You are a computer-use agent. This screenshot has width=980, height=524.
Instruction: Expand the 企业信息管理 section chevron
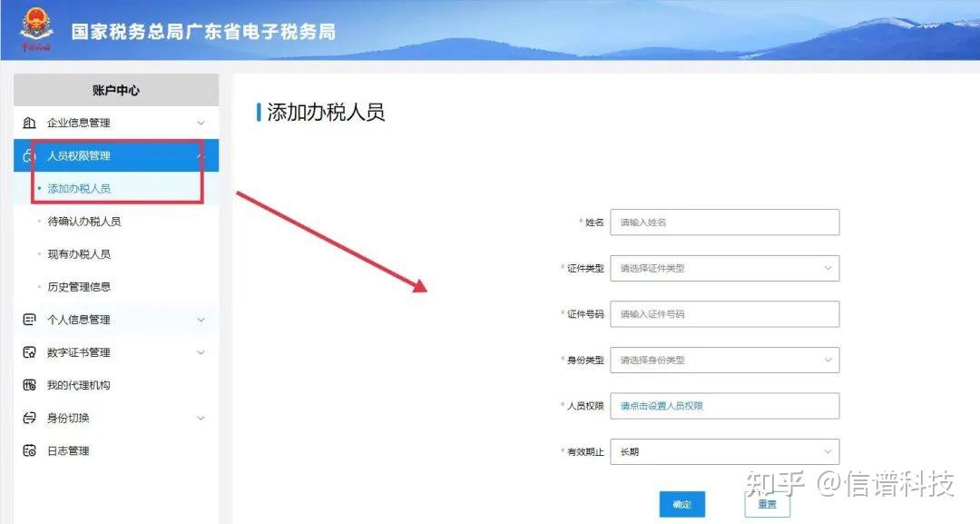[x=203, y=123]
